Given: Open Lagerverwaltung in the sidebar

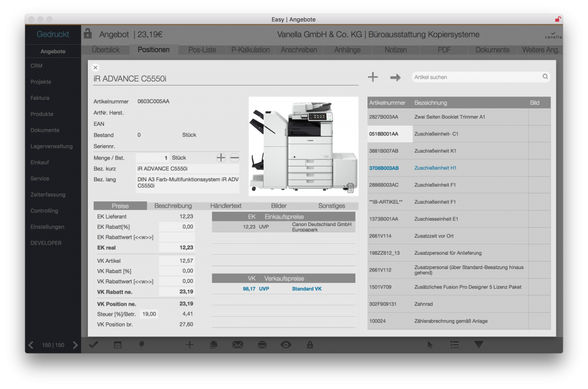Looking at the screenshot, I should point(51,146).
